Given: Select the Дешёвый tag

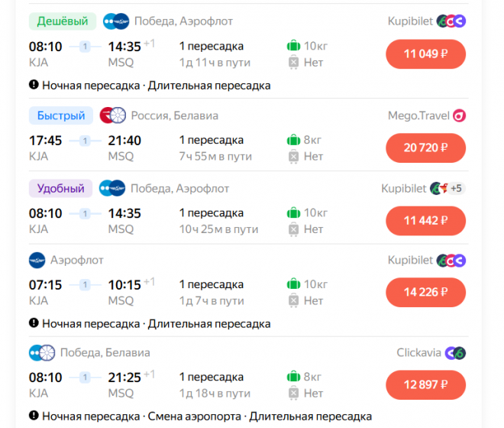Looking at the screenshot, I should pos(62,21).
